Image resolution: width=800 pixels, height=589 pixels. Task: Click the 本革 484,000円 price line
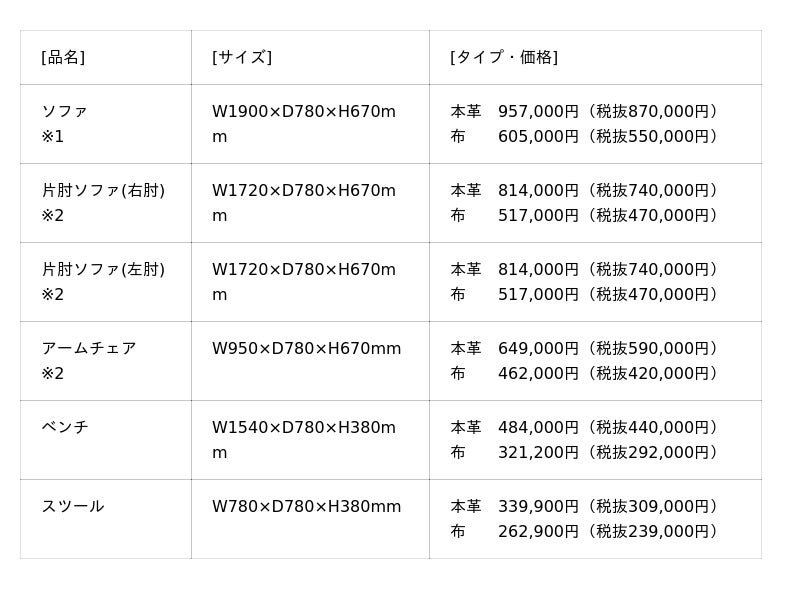click(584, 428)
